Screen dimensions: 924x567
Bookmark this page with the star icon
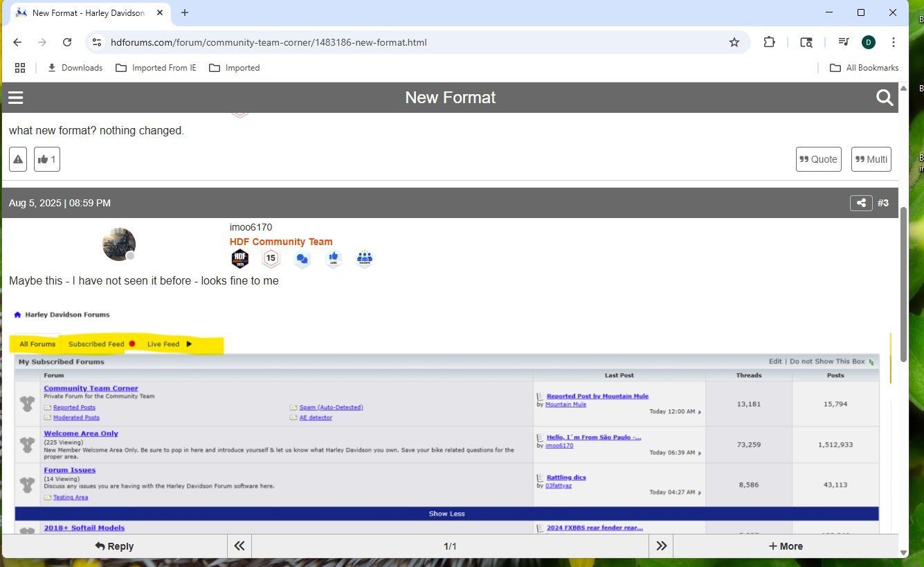[x=734, y=42]
